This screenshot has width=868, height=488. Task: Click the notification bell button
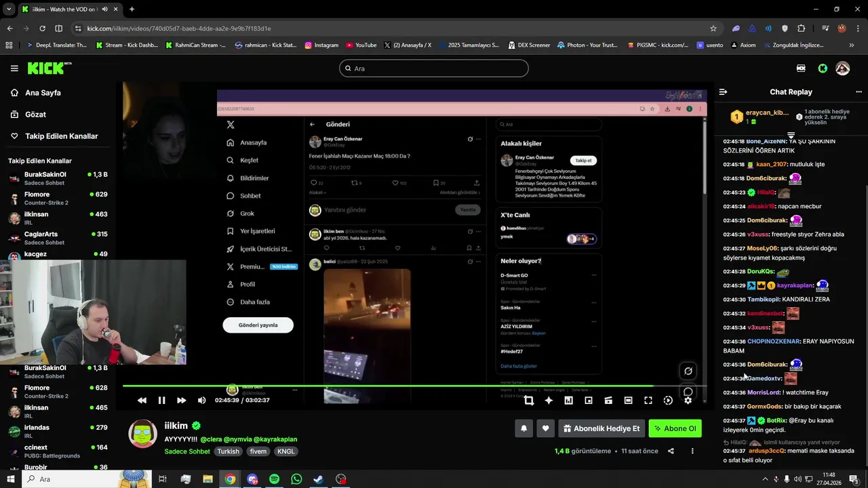524,428
